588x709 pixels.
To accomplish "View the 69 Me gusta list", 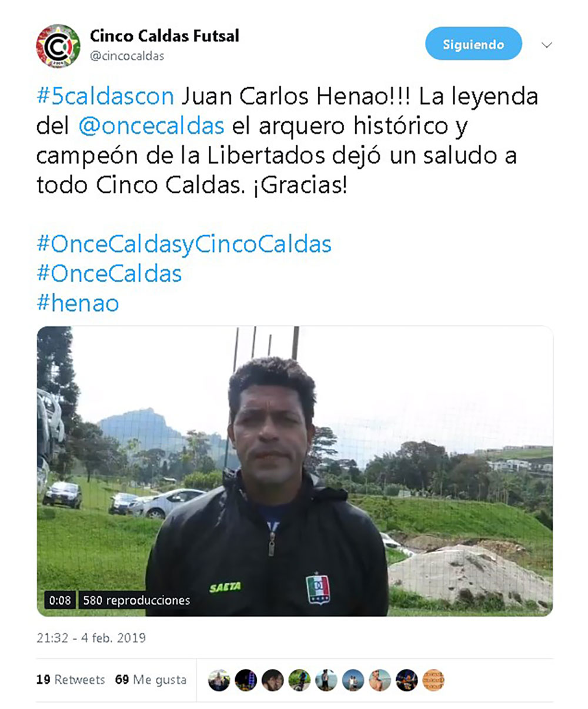I will pos(151,680).
